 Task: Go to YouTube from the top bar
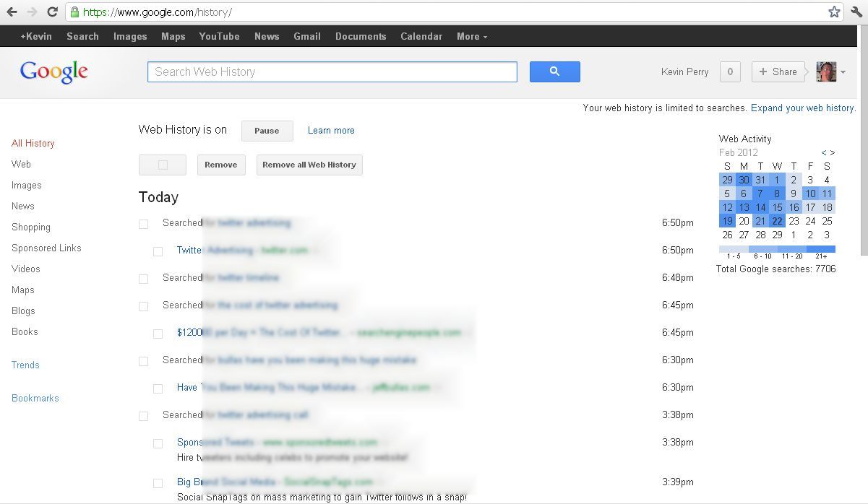click(x=220, y=36)
